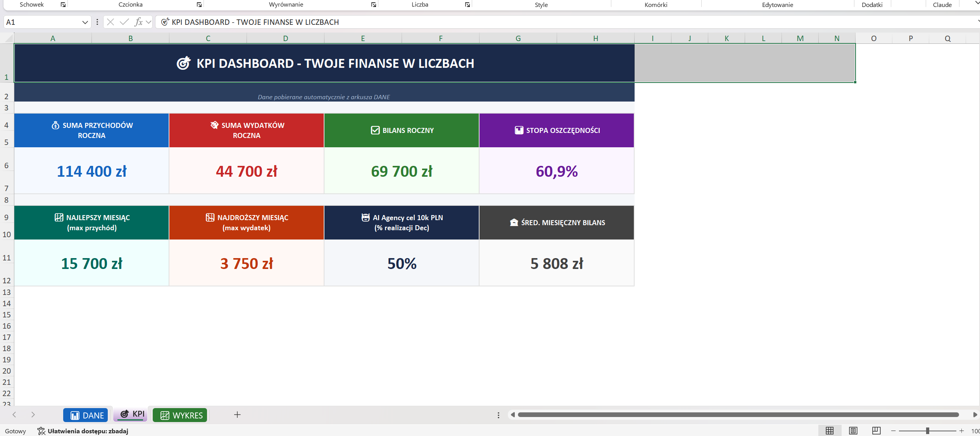Select column A header

[53, 38]
